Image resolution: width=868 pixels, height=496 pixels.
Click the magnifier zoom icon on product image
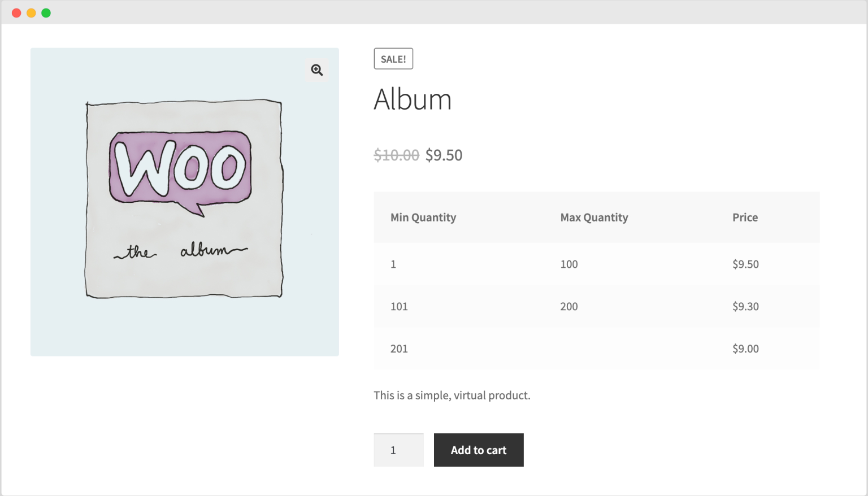click(317, 70)
